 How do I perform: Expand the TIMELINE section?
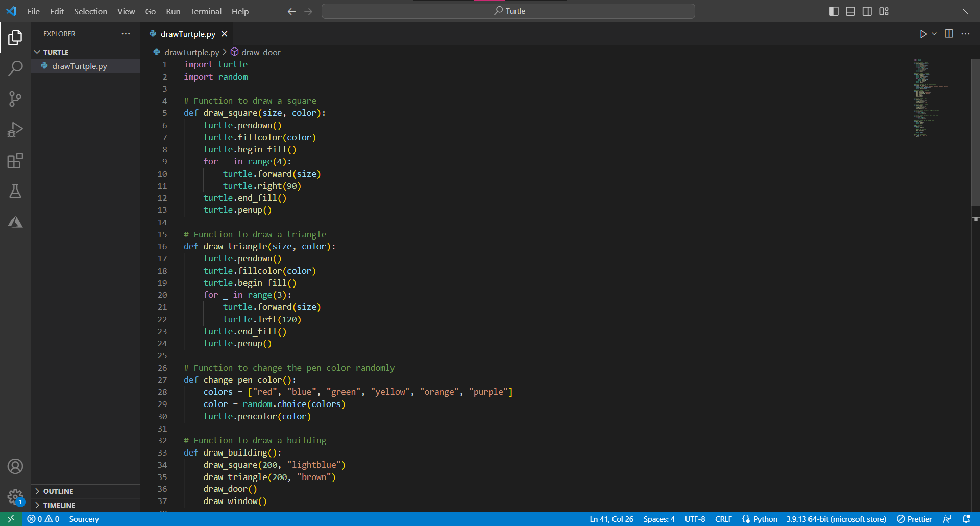(x=60, y=505)
